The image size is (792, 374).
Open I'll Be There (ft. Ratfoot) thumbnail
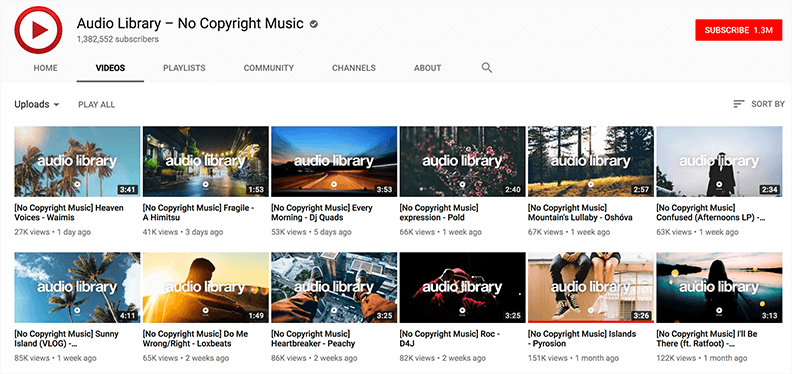[x=719, y=288]
